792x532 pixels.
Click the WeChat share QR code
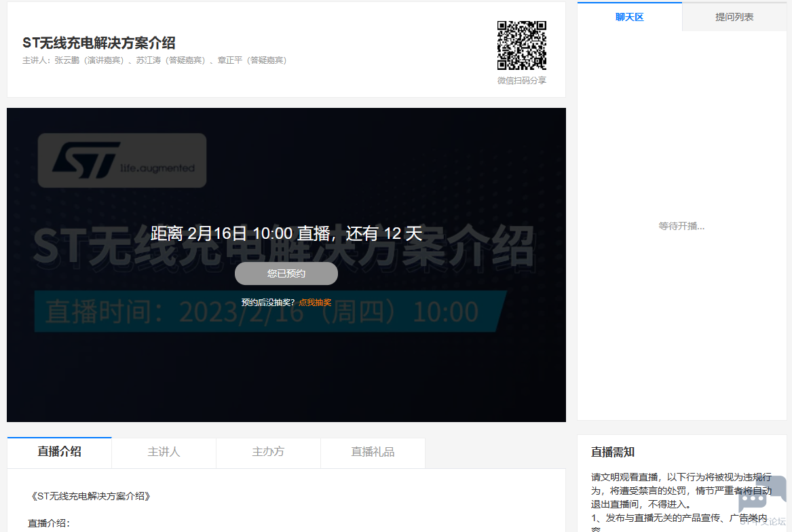point(522,45)
